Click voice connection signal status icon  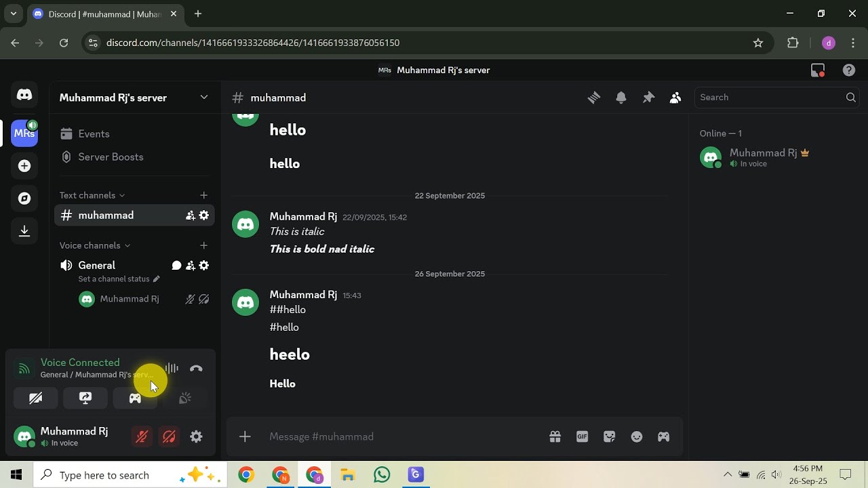point(24,369)
